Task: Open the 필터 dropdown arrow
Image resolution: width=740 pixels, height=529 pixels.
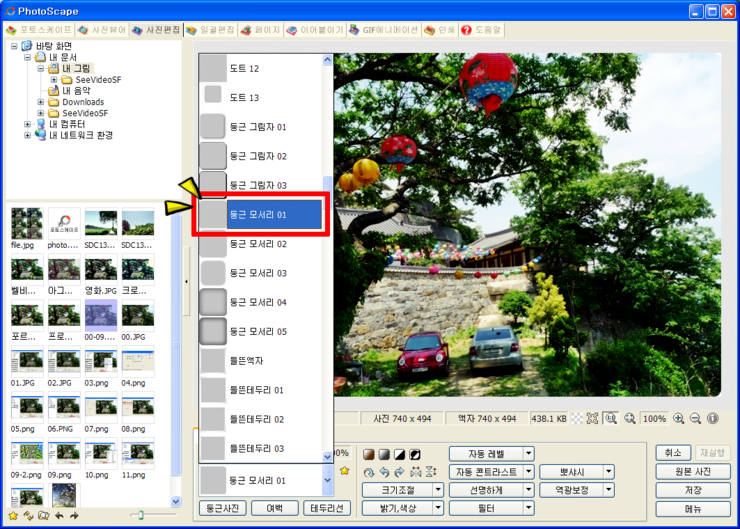Action: click(529, 508)
